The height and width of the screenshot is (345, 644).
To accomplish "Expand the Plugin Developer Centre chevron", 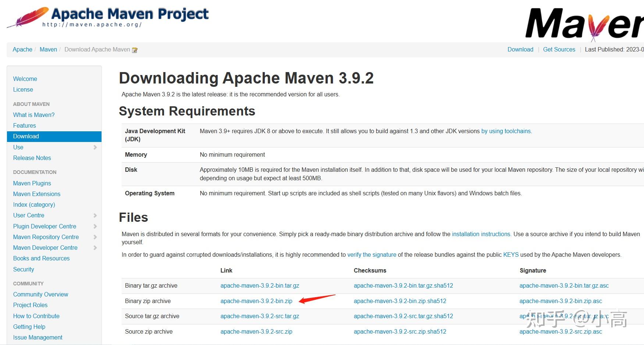I will pos(95,226).
